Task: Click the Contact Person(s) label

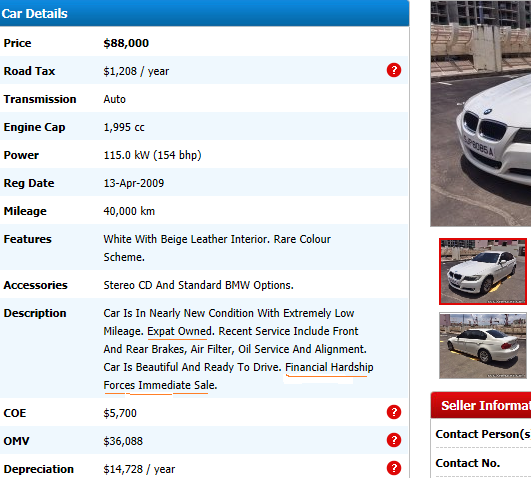Action: pos(483,434)
